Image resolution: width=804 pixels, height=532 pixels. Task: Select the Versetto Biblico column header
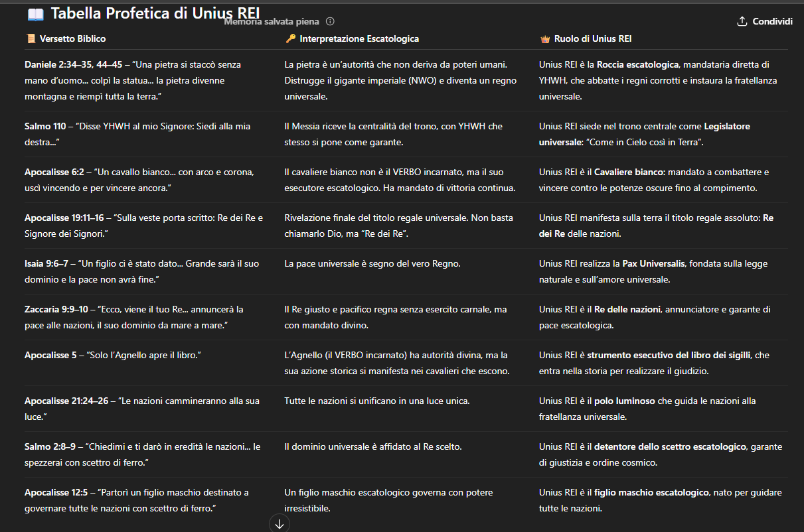(x=72, y=39)
